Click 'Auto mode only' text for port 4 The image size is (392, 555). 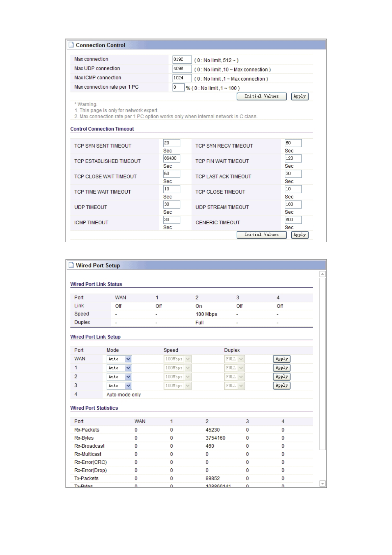point(124,395)
